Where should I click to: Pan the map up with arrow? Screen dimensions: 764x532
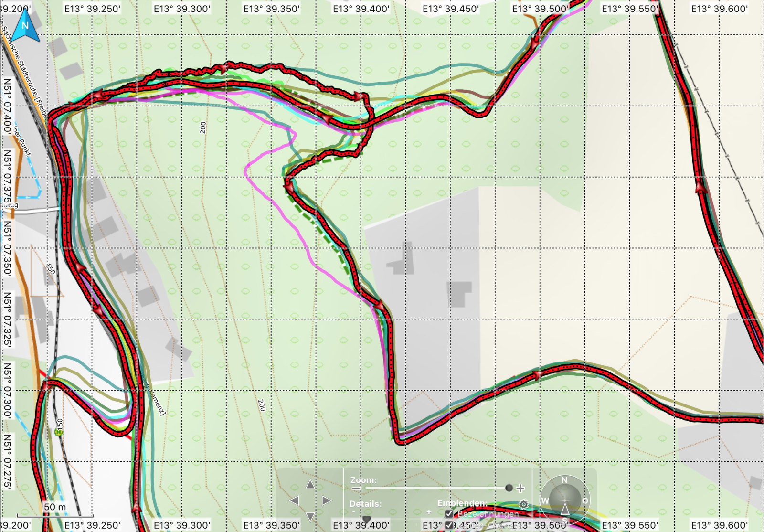[x=310, y=485]
